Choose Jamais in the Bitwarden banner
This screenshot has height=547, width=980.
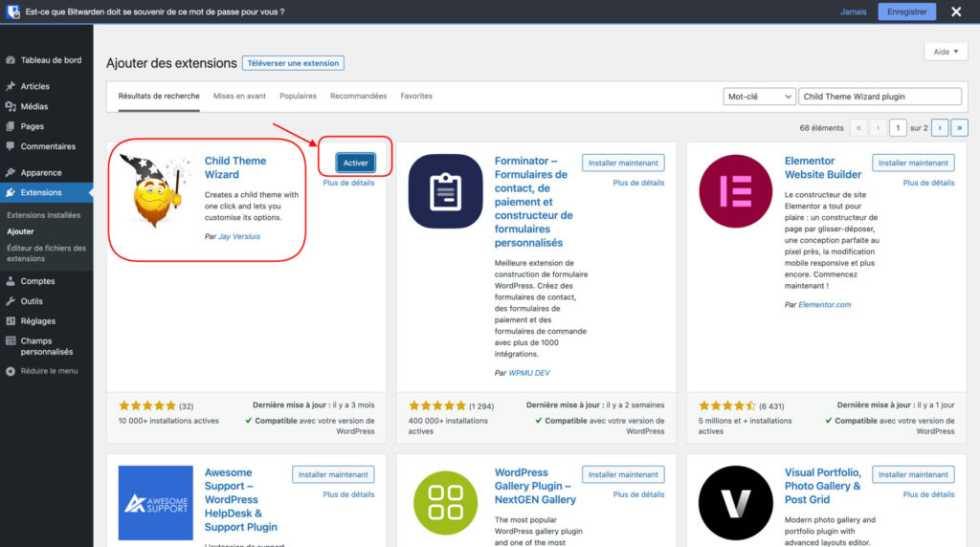point(853,11)
